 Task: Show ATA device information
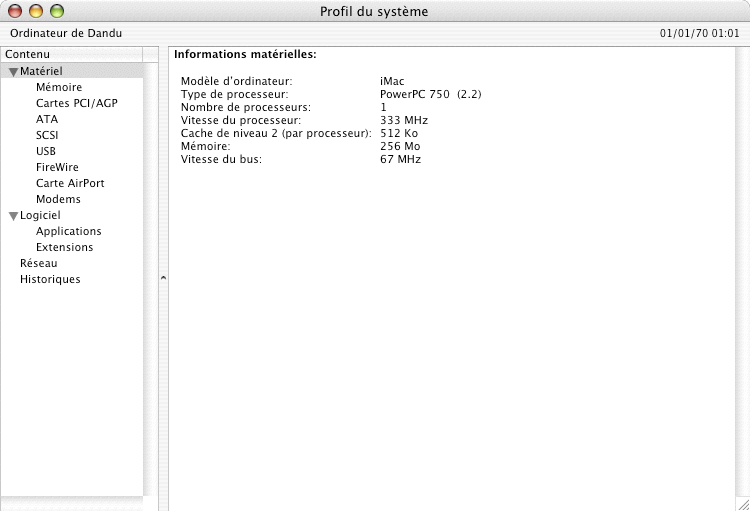pos(47,119)
